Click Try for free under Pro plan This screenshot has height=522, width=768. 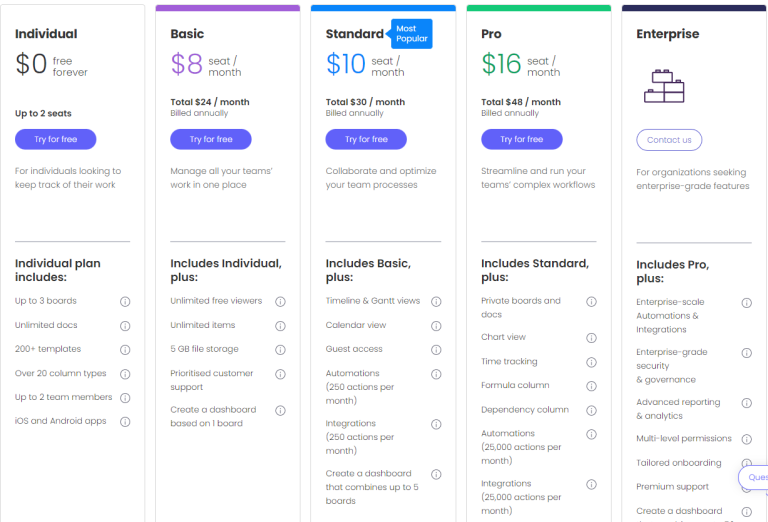tap(522, 140)
